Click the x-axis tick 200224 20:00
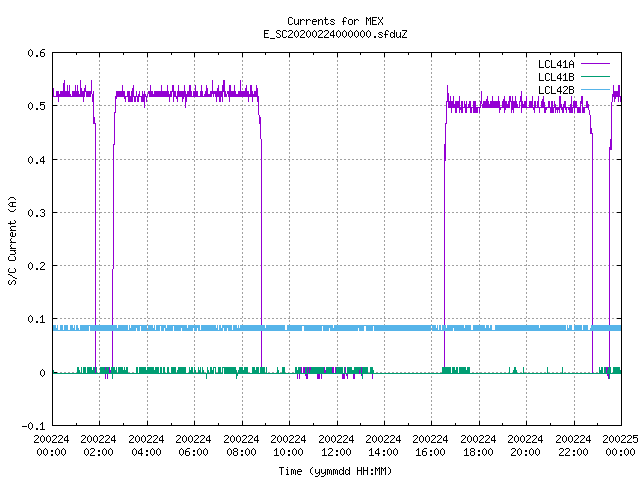The height and width of the screenshot is (480, 640). click(x=525, y=446)
